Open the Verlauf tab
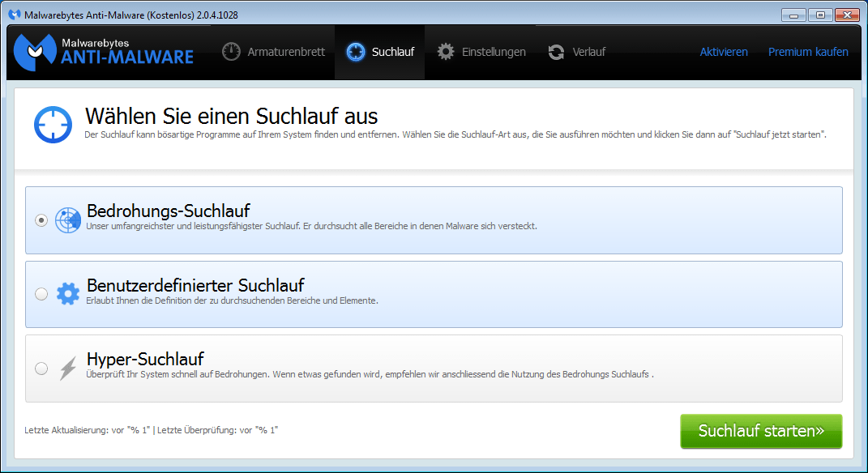This screenshot has width=868, height=473. pyautogui.click(x=588, y=52)
